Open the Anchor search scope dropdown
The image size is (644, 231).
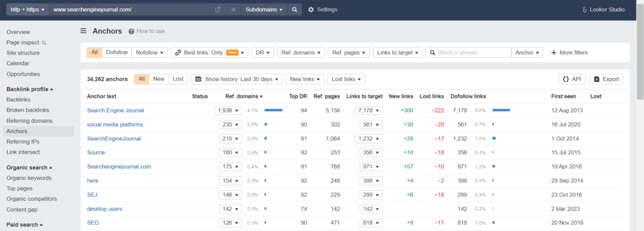(x=527, y=53)
